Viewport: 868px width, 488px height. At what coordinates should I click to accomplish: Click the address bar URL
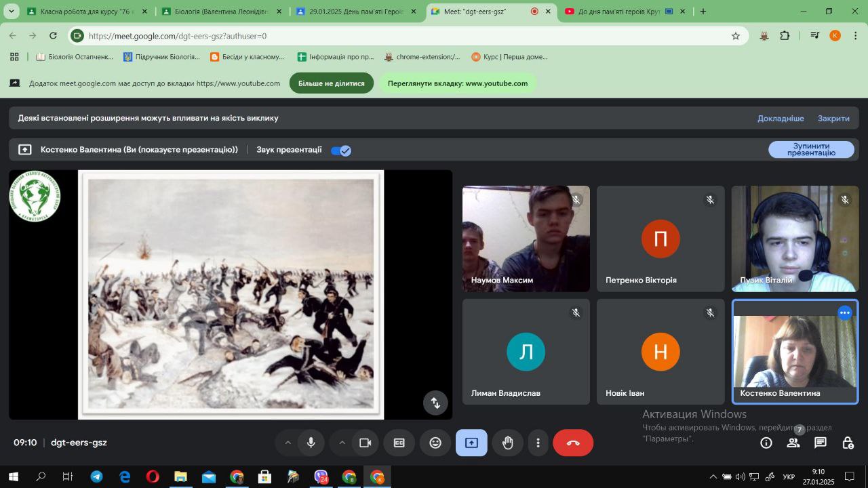pyautogui.click(x=178, y=36)
